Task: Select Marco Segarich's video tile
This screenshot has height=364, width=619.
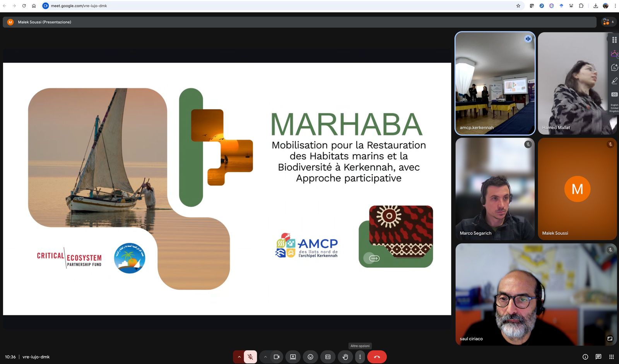Action: click(495, 189)
